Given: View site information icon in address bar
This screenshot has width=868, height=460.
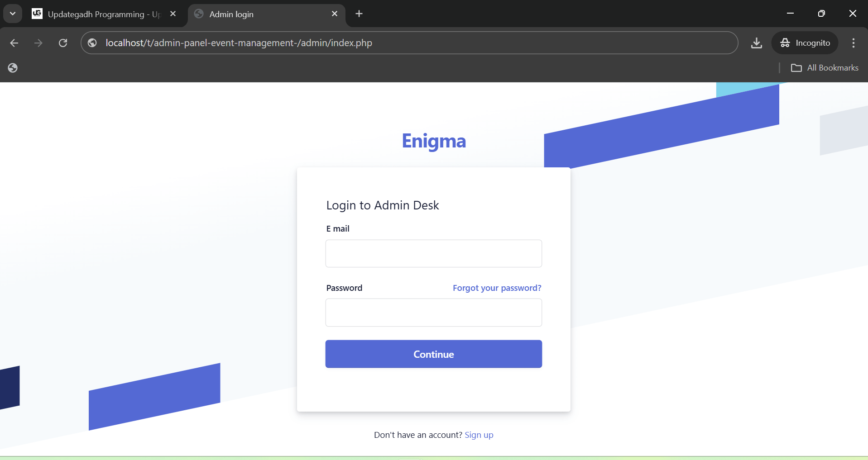Looking at the screenshot, I should pyautogui.click(x=92, y=43).
